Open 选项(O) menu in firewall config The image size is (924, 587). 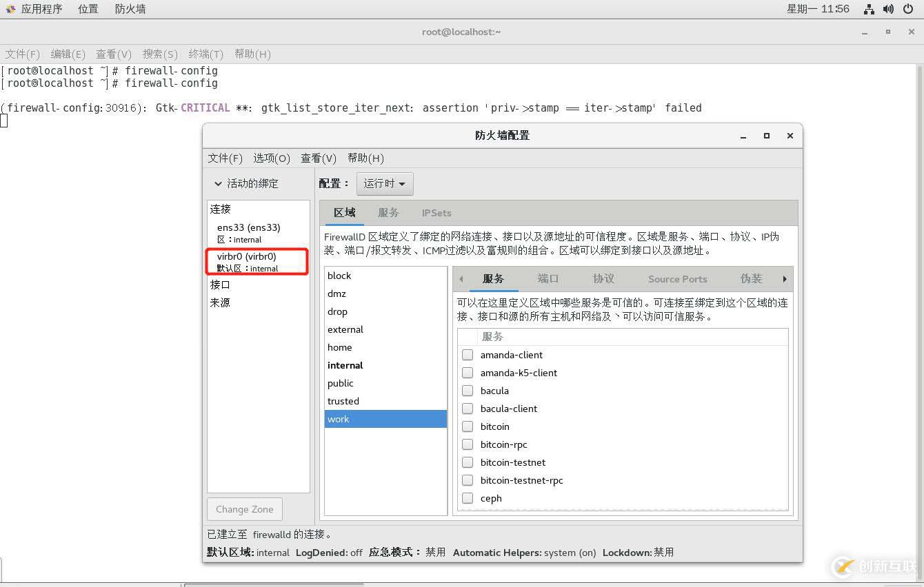point(272,158)
